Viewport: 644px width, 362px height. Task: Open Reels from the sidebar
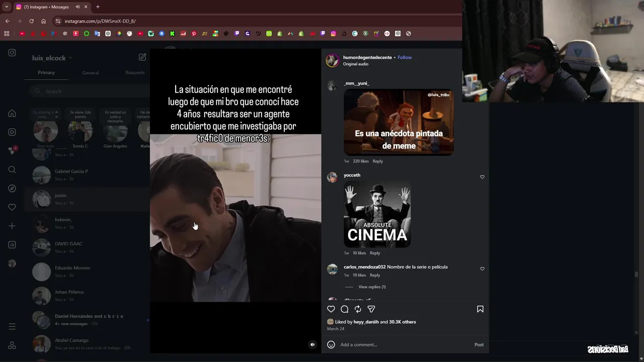12,132
